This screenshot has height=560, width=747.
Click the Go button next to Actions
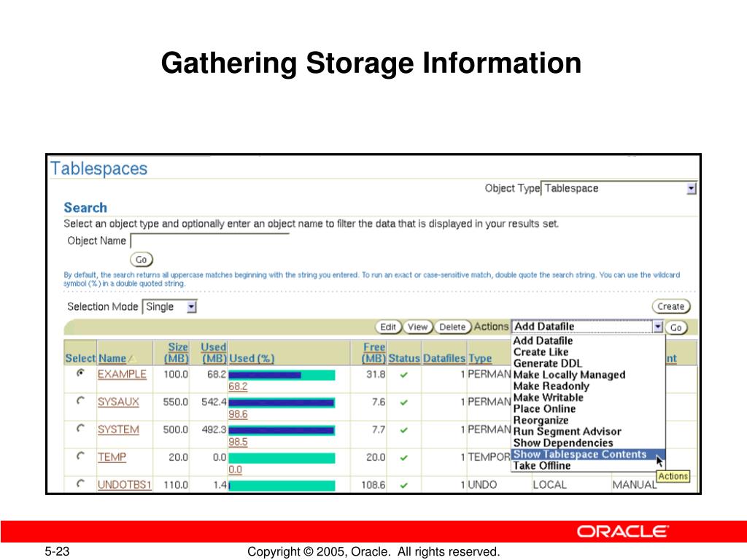coord(676,327)
